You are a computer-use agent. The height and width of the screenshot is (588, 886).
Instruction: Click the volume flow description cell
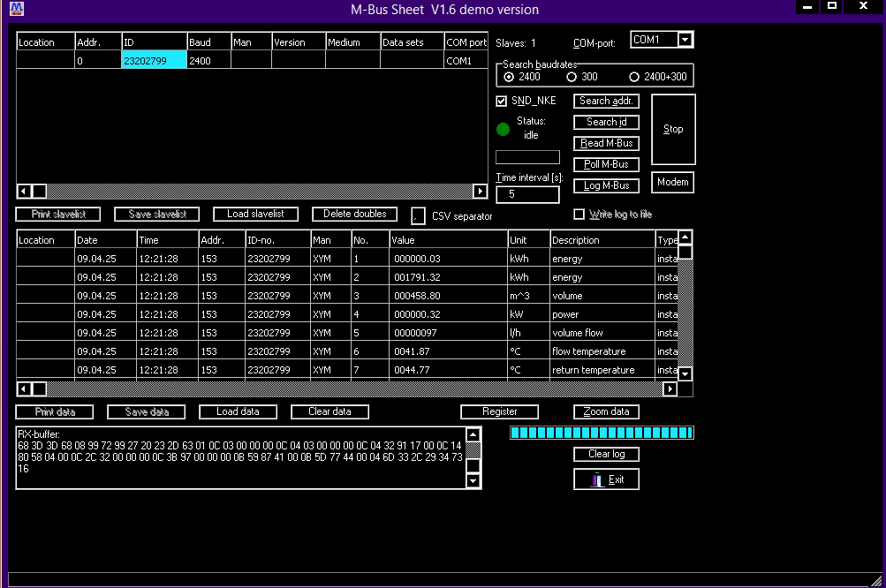pyautogui.click(x=602, y=333)
